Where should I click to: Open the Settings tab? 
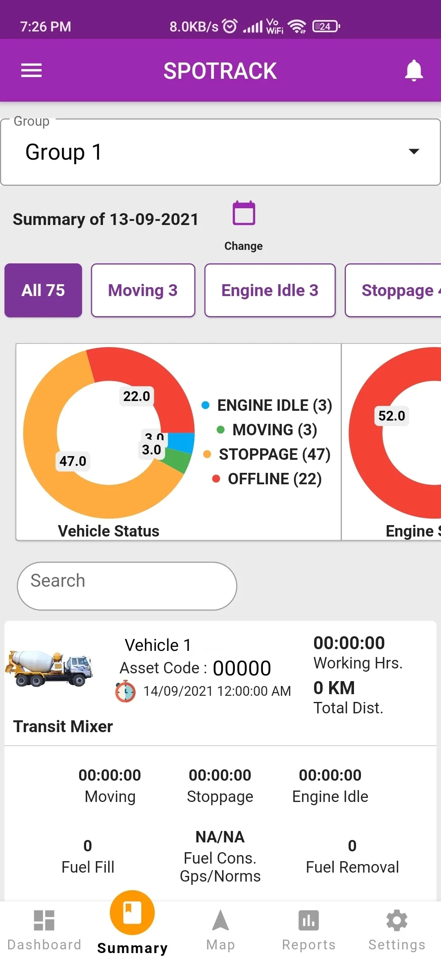tap(397, 930)
